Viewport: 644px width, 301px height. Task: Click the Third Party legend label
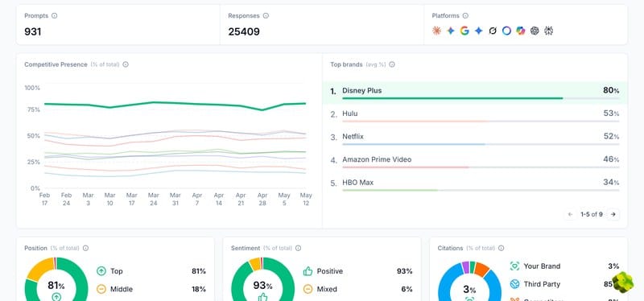[542, 284]
